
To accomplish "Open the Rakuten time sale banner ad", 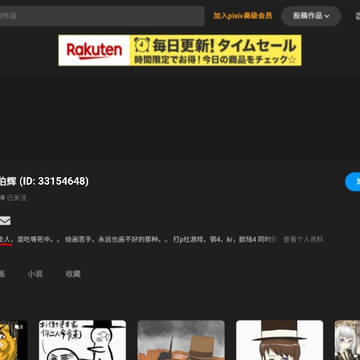I will (180, 50).
